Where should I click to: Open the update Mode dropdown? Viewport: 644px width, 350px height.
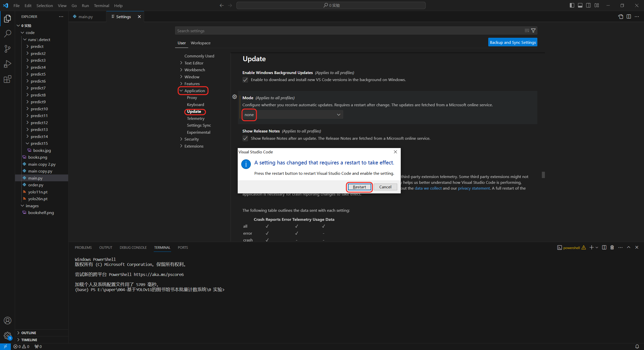coord(292,115)
